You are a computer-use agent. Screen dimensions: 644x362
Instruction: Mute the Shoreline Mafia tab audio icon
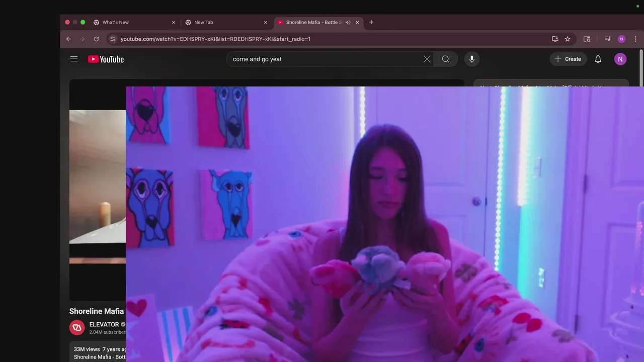pos(348,22)
